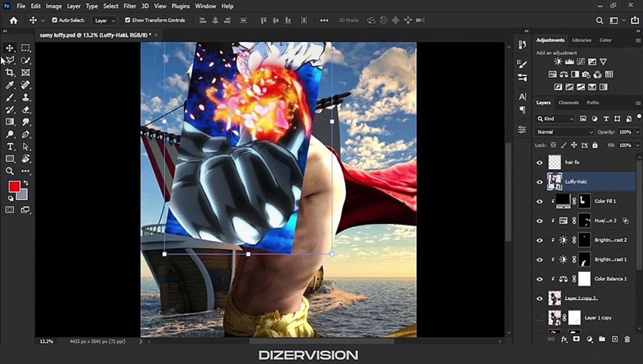Select the Pen tool

(x=26, y=134)
